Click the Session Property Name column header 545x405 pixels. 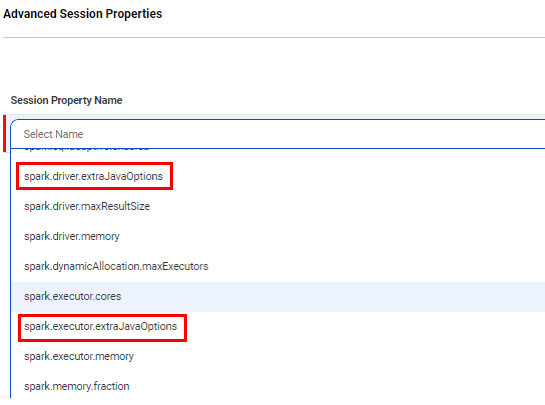[66, 100]
